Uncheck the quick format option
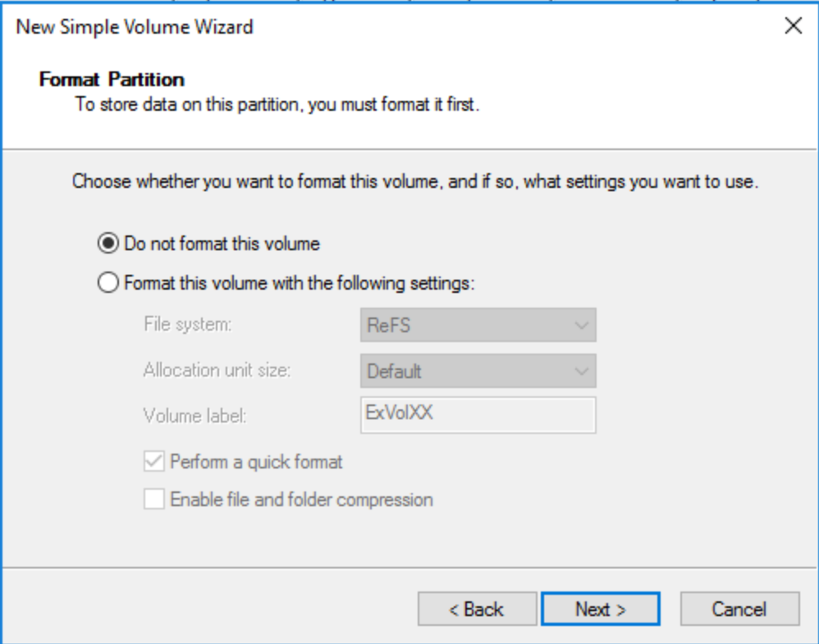The image size is (819, 644). (x=153, y=462)
